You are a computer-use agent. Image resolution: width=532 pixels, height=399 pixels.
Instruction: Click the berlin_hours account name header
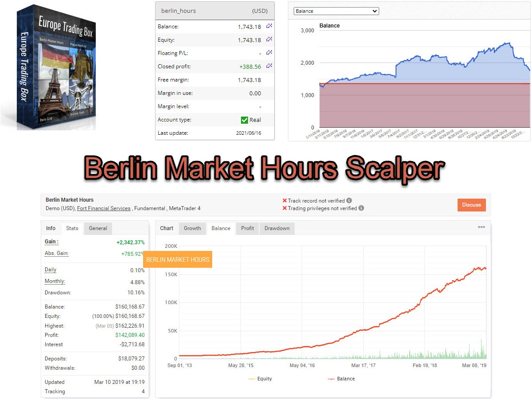point(179,11)
